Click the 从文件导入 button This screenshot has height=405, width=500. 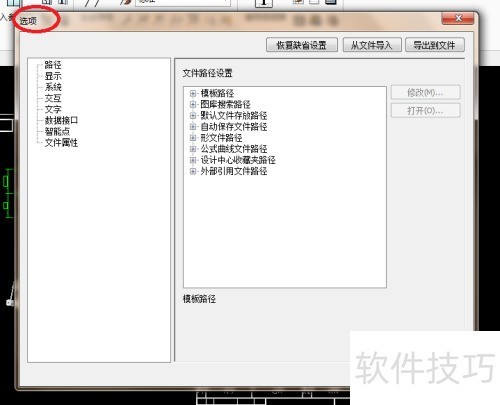pos(372,45)
